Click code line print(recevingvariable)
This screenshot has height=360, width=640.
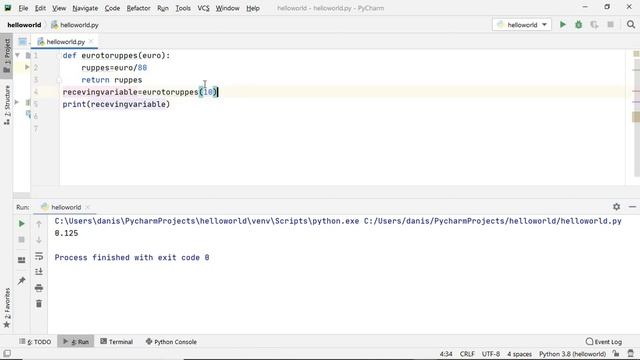click(116, 104)
